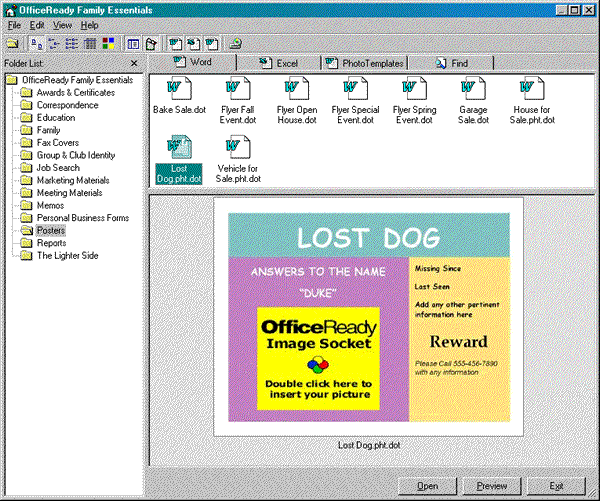Viewport: 600px width, 501px height.
Task: Switch to the PhotoTemplates tab
Action: [x=364, y=63]
